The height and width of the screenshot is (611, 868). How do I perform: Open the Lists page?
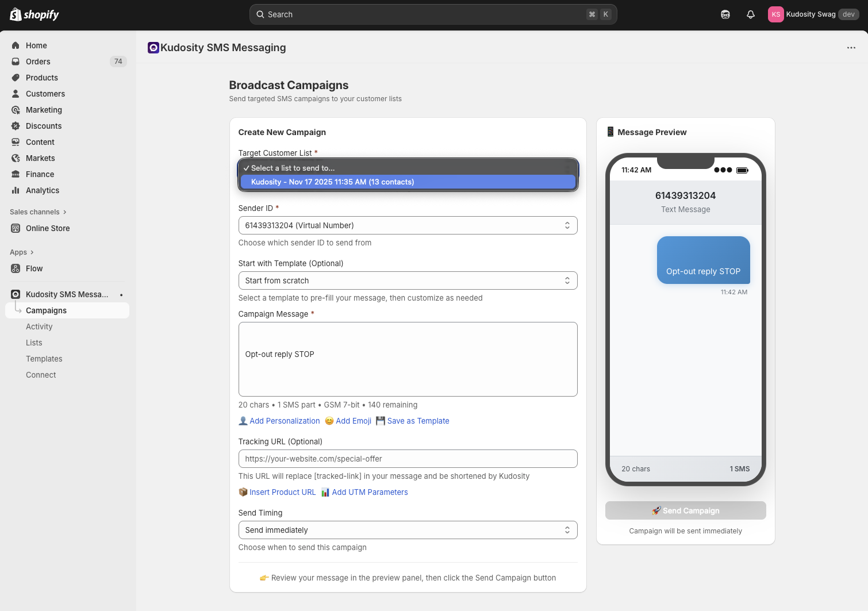[34, 343]
